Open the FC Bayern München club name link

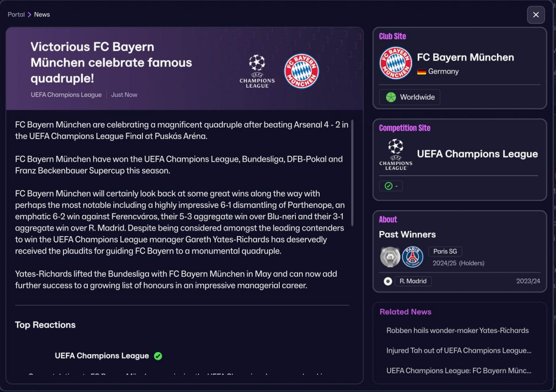[x=465, y=57]
